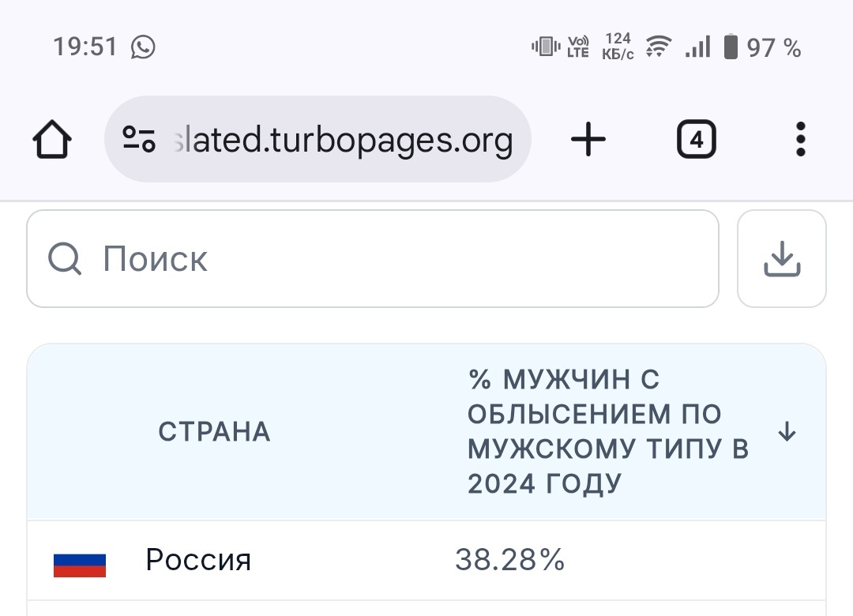
Task: Download the table data
Action: [782, 259]
